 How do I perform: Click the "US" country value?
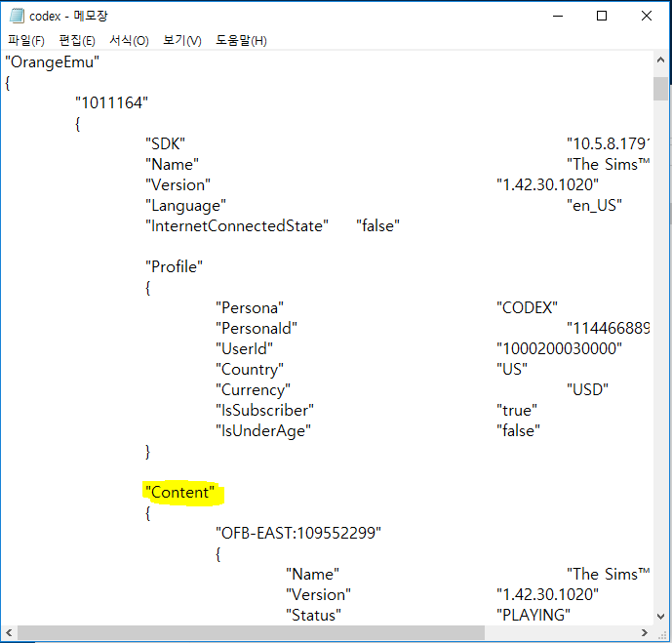pos(512,370)
